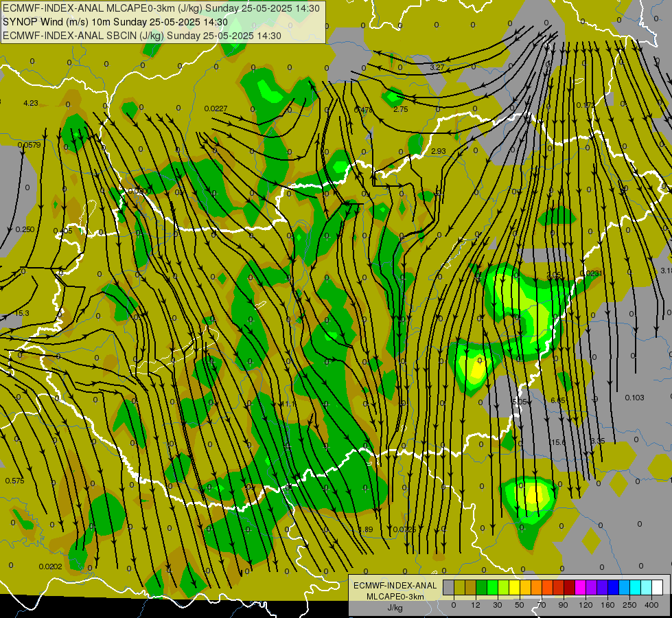Click the 0.575 value on the map

point(14,481)
